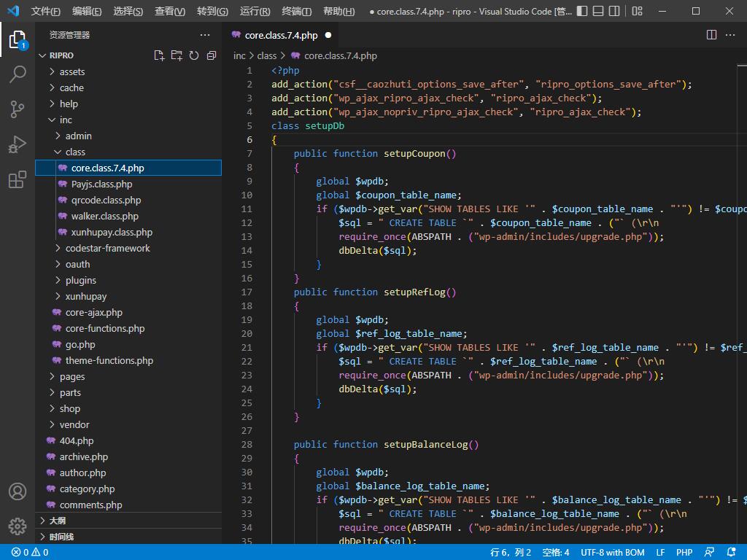Click the New File icon in explorer

(159, 55)
